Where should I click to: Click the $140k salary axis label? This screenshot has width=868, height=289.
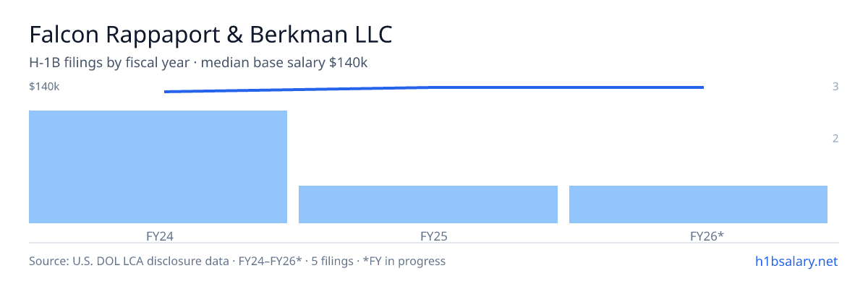click(x=44, y=87)
